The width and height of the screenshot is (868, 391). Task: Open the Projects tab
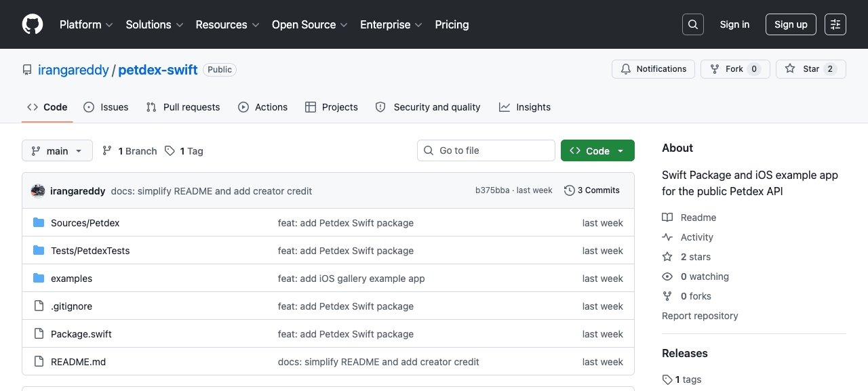point(332,107)
